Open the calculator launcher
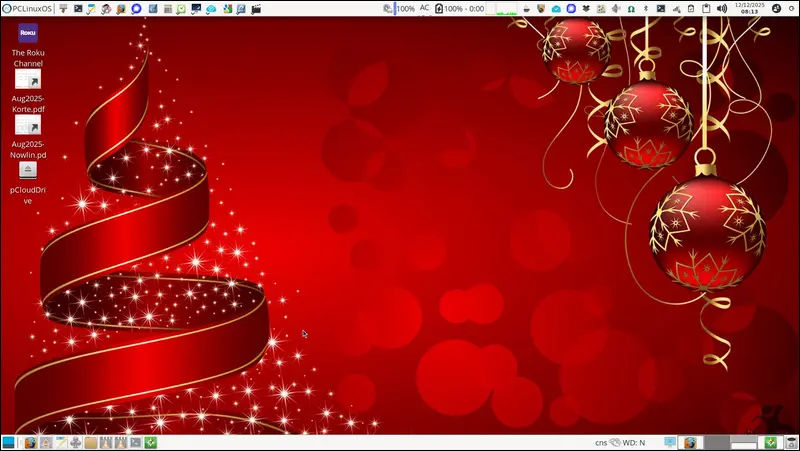The width and height of the screenshot is (800, 451). click(167, 9)
